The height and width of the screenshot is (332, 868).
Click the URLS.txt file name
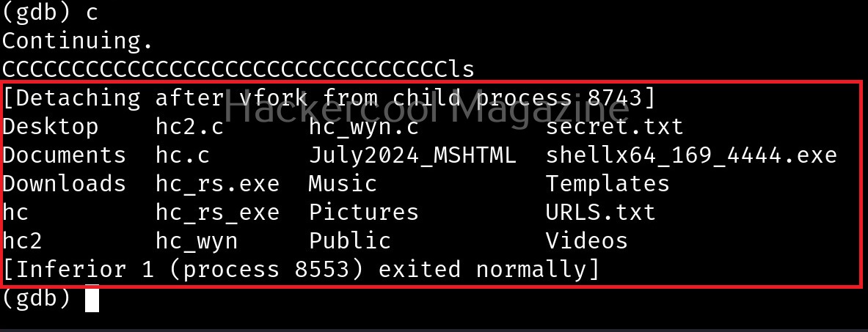pyautogui.click(x=600, y=212)
